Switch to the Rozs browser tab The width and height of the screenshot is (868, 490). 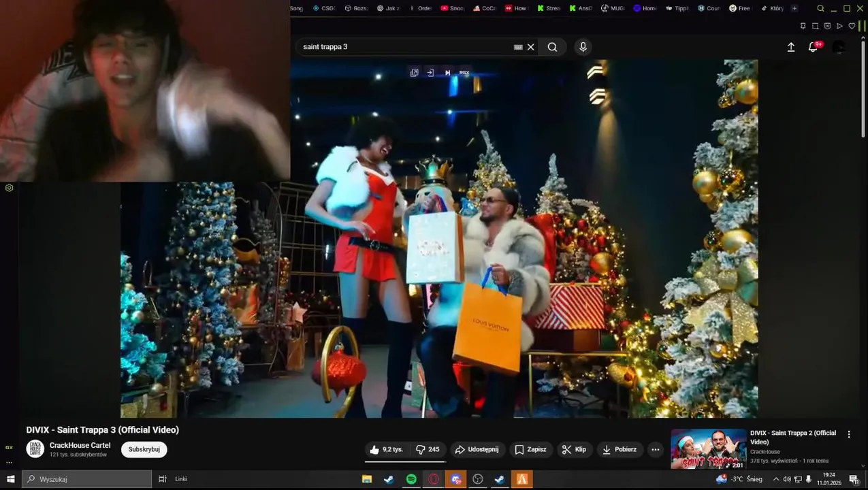356,8
